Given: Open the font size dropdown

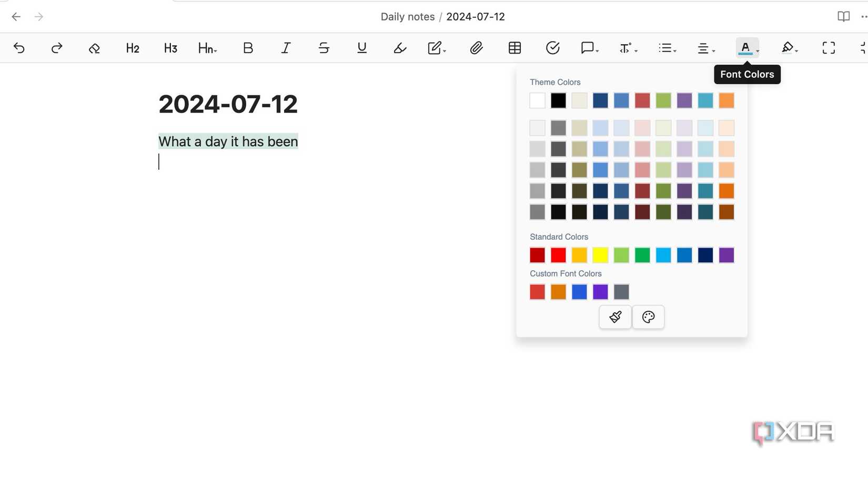Looking at the screenshot, I should tap(628, 48).
